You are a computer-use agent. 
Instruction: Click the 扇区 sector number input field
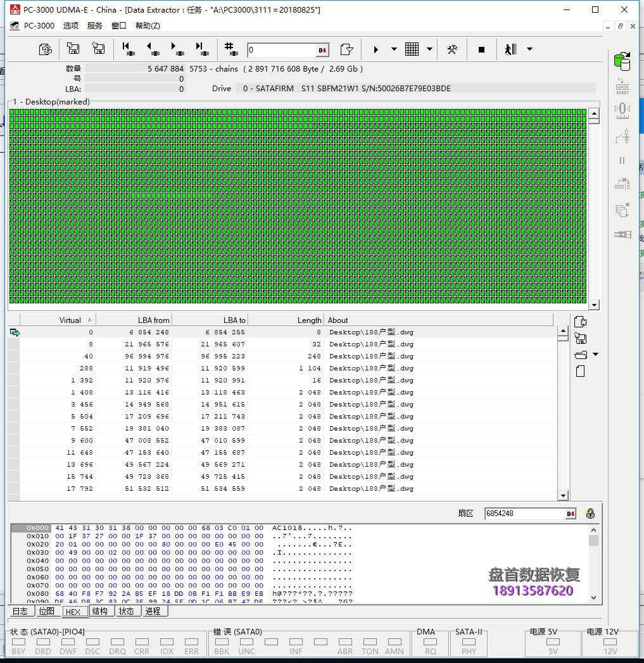coord(526,514)
